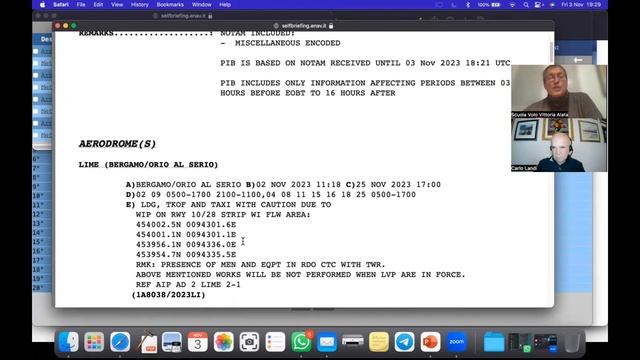
Task: Click REF AIP AD 2 LIME 2-1 line
Action: coord(188,284)
